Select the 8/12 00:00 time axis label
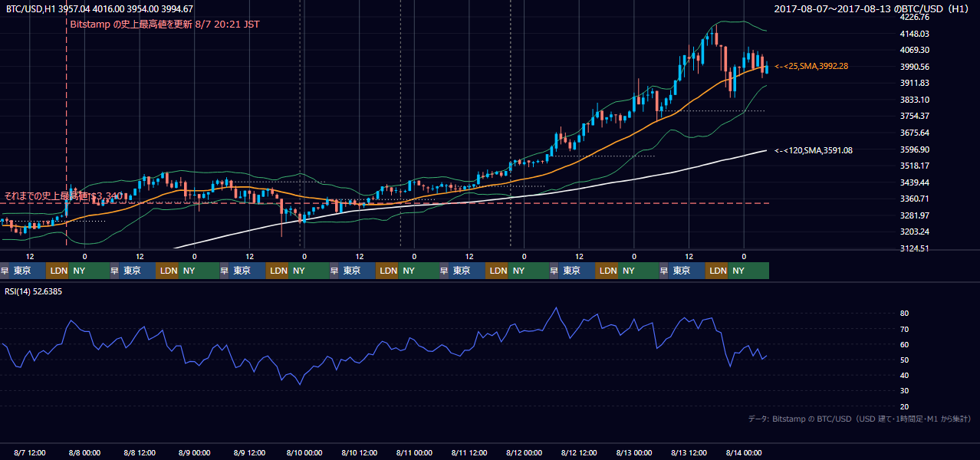 [525, 452]
